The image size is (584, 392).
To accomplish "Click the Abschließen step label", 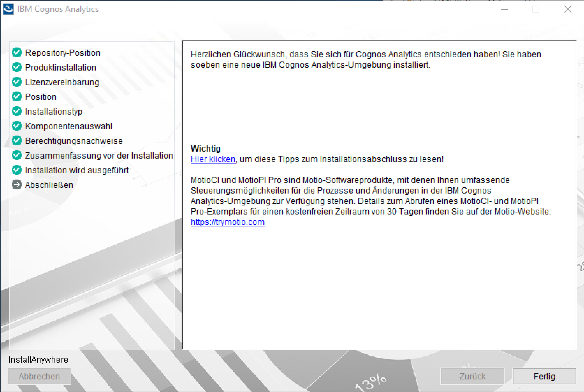I will (x=49, y=185).
